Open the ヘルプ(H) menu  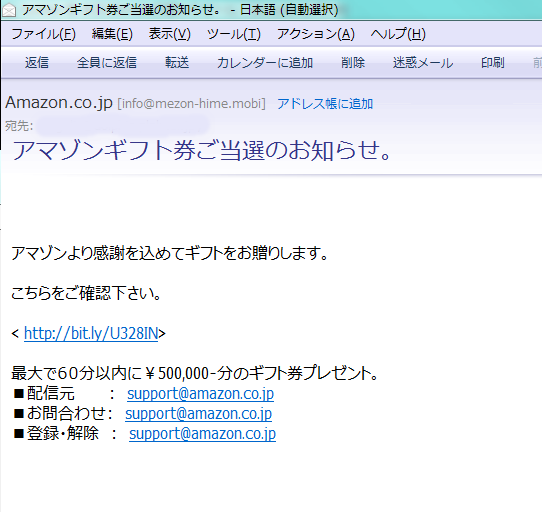(x=398, y=34)
